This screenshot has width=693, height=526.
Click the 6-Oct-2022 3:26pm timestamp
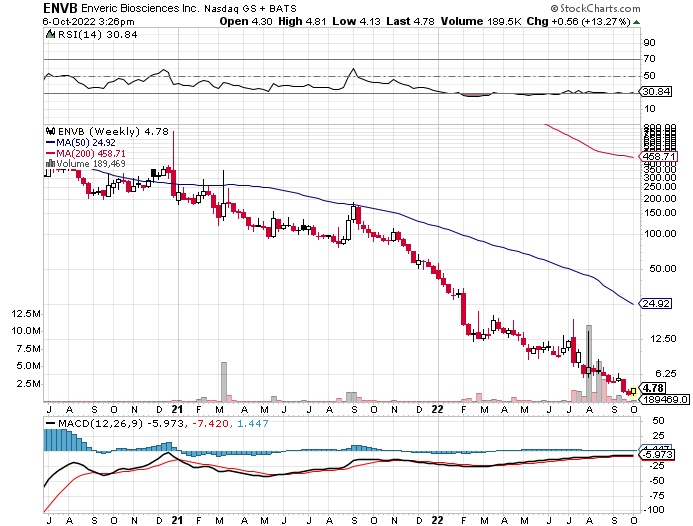88,21
